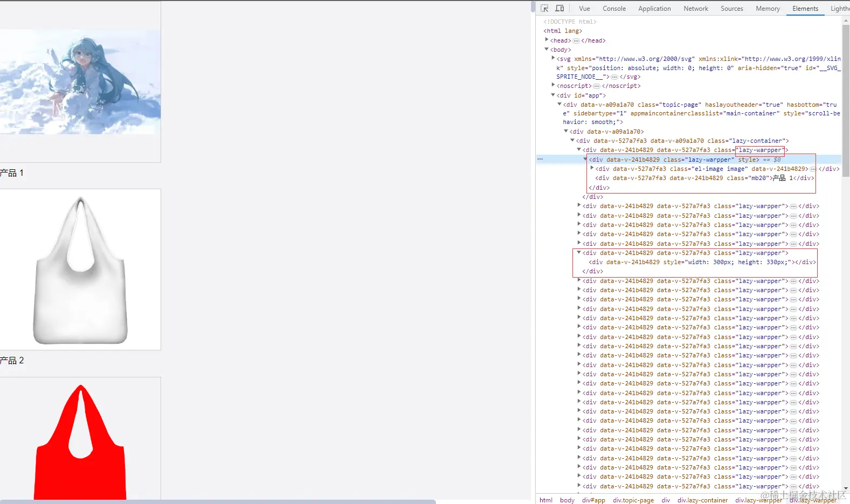850x504 pixels.
Task: Select the Elements tab
Action: click(x=805, y=8)
